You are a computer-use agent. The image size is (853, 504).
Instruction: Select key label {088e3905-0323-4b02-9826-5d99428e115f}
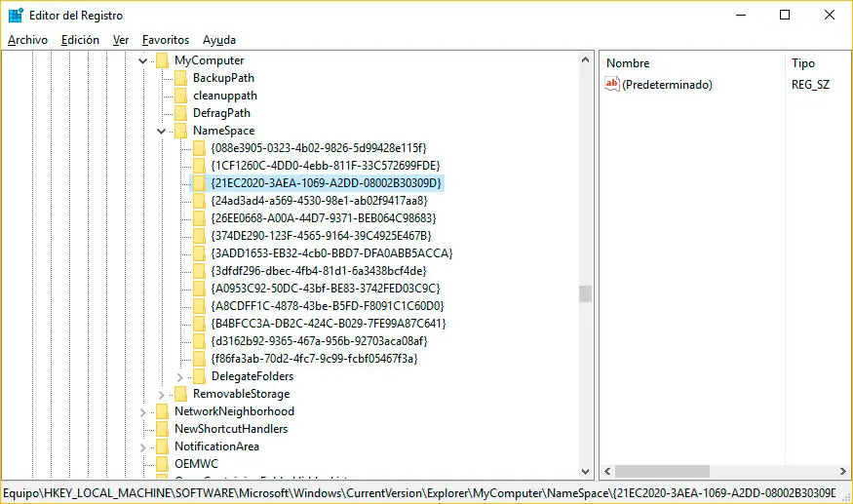click(x=319, y=148)
